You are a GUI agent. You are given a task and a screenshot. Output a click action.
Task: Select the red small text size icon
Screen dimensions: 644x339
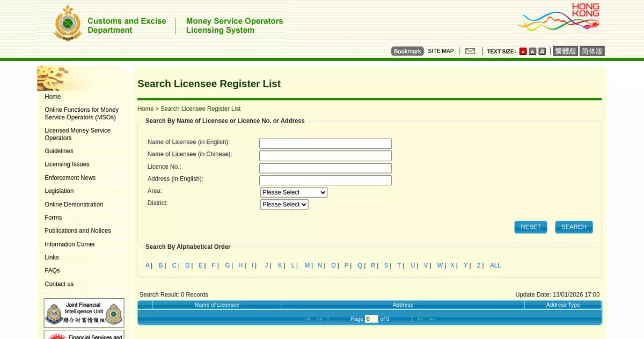(x=523, y=52)
